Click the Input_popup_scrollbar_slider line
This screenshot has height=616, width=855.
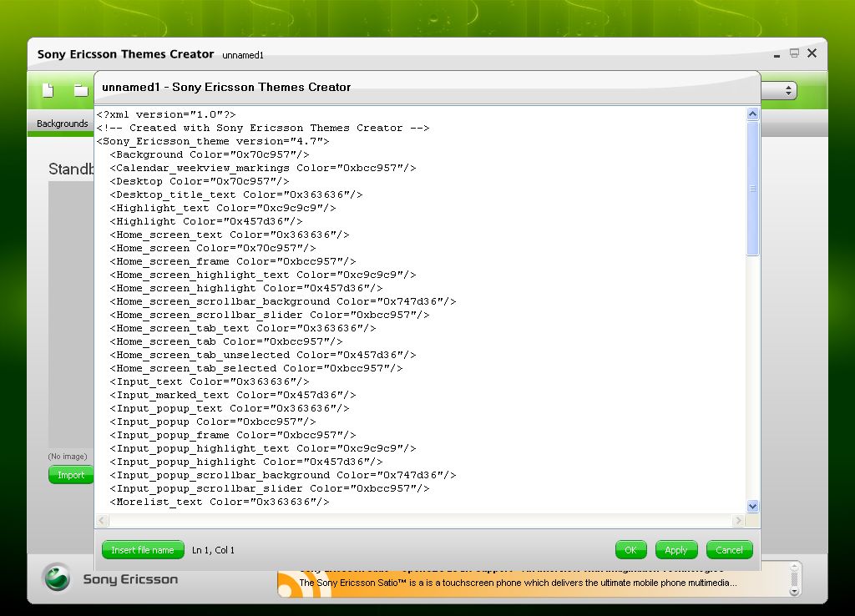click(270, 488)
